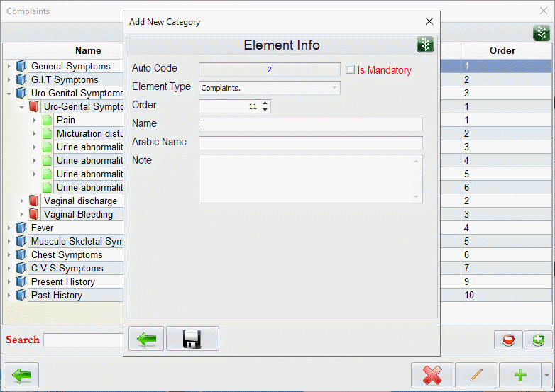
Task: Collapse the Uro-Genital Symptoms top node
Action: coord(9,94)
